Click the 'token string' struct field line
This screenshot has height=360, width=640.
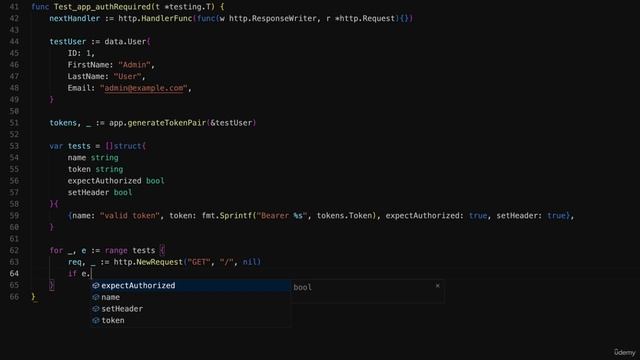95,169
